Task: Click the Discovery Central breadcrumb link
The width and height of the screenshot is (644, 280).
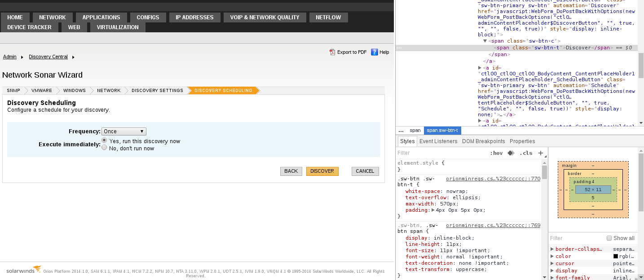Action: pos(49,57)
